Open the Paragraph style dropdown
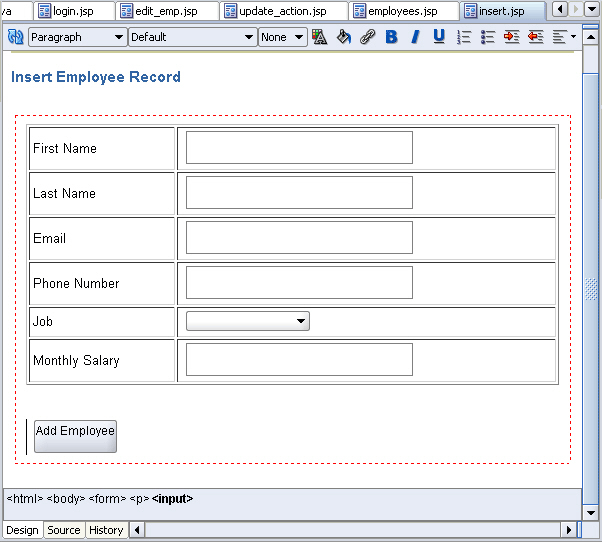Viewport: 602px width, 542px height. [77, 37]
